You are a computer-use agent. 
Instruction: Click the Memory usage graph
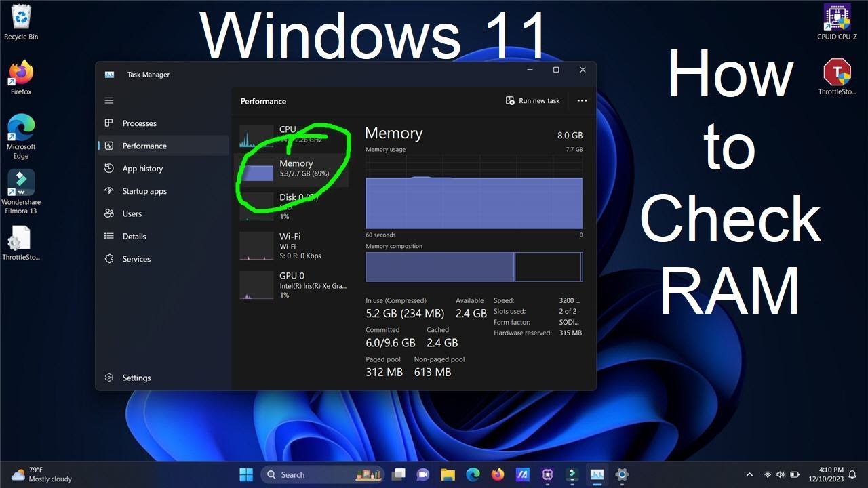click(474, 191)
